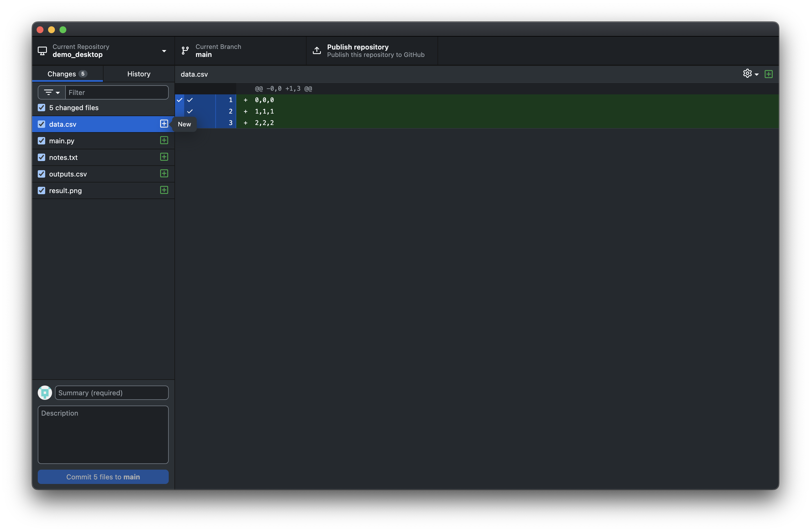Select outputs.csv in changed files list
Viewport: 811px width, 532px height.
[103, 174]
